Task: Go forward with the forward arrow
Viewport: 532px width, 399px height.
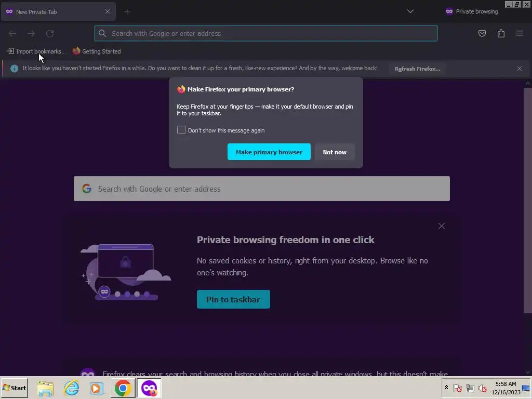Action: [31, 34]
